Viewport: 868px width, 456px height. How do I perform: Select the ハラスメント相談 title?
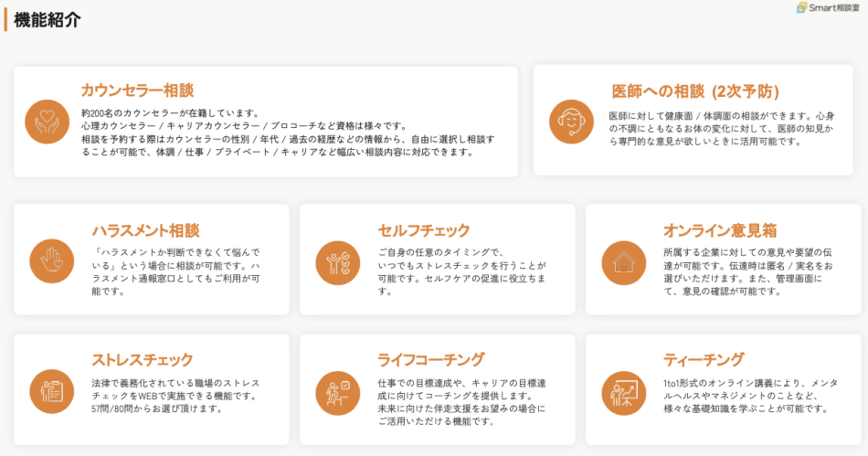point(145,230)
